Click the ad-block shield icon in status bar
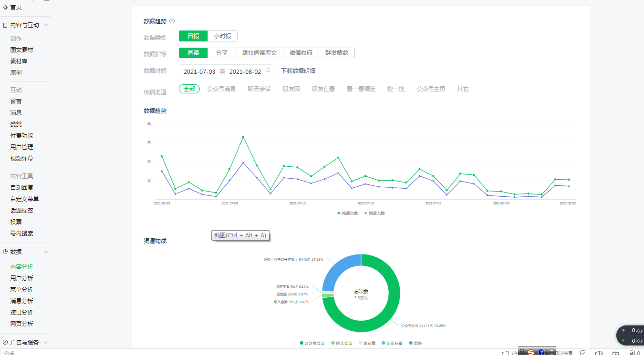This screenshot has width=644, height=355. [x=632, y=353]
